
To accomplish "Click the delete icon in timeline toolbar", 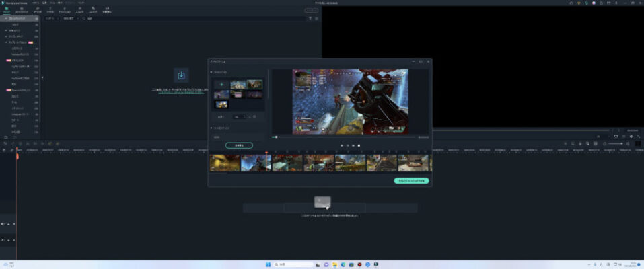I will point(20,143).
